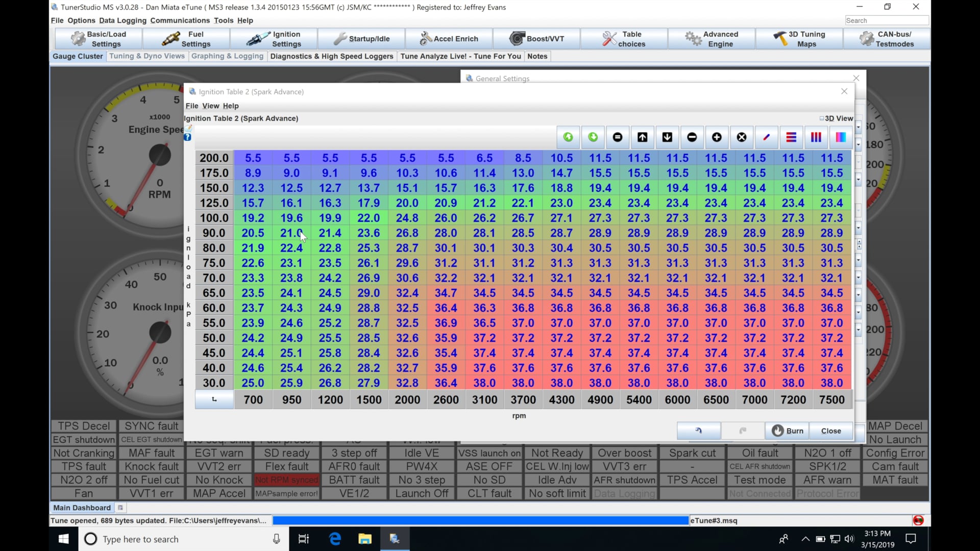Open the 3D Tuning Maps icon
Viewport: 980px width, 551px height.
point(800,38)
